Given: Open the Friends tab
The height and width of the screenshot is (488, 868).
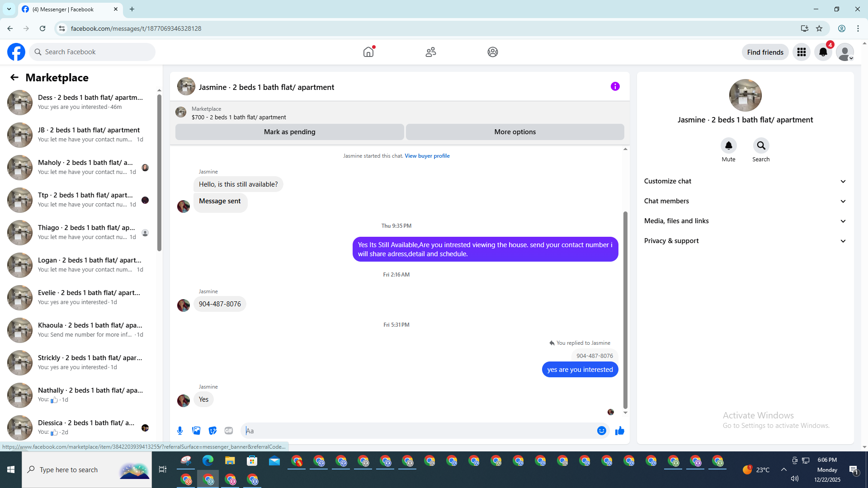Looking at the screenshot, I should pos(430,52).
